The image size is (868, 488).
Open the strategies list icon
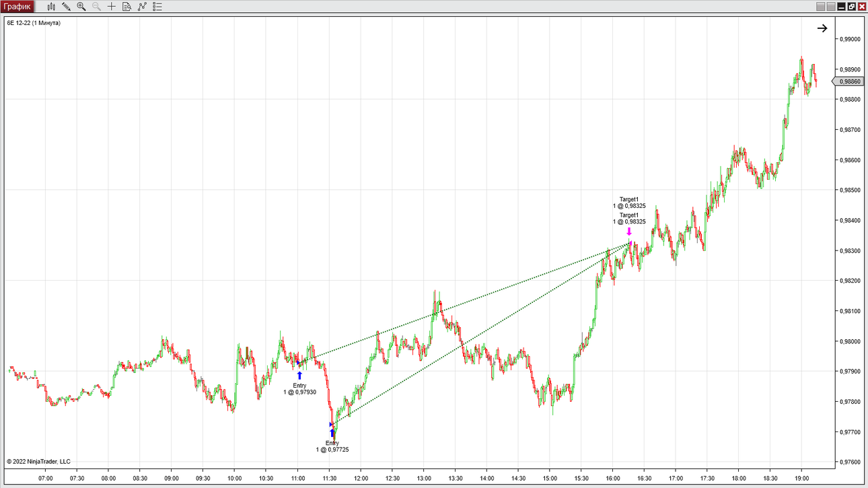(157, 7)
